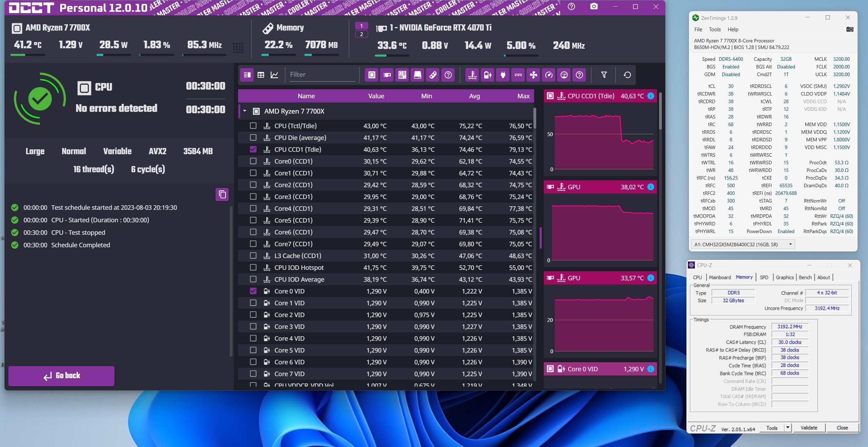The width and height of the screenshot is (868, 447).
Task: Click the funnel filter icon
Action: [604, 75]
